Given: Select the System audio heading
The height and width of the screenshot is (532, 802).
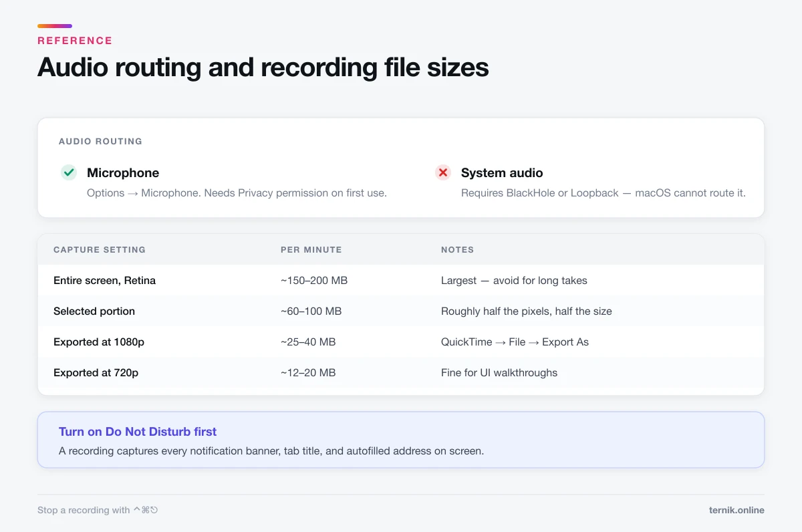Looking at the screenshot, I should point(502,172).
